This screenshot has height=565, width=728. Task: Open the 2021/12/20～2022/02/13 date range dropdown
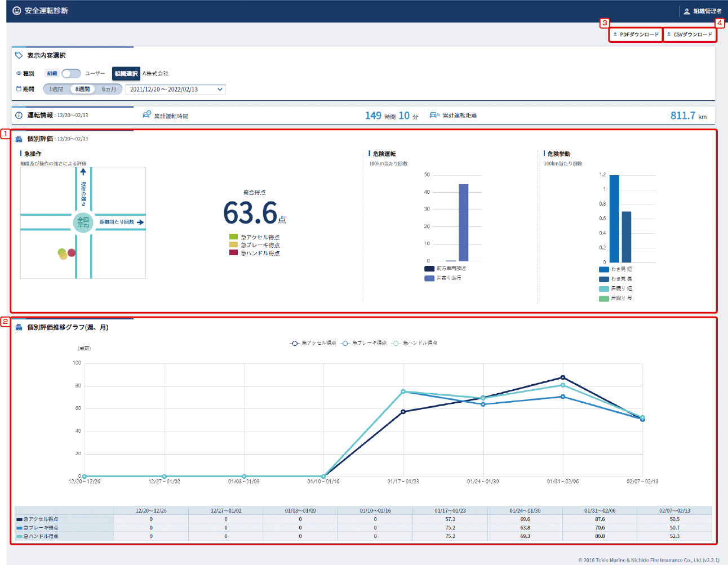pos(175,89)
